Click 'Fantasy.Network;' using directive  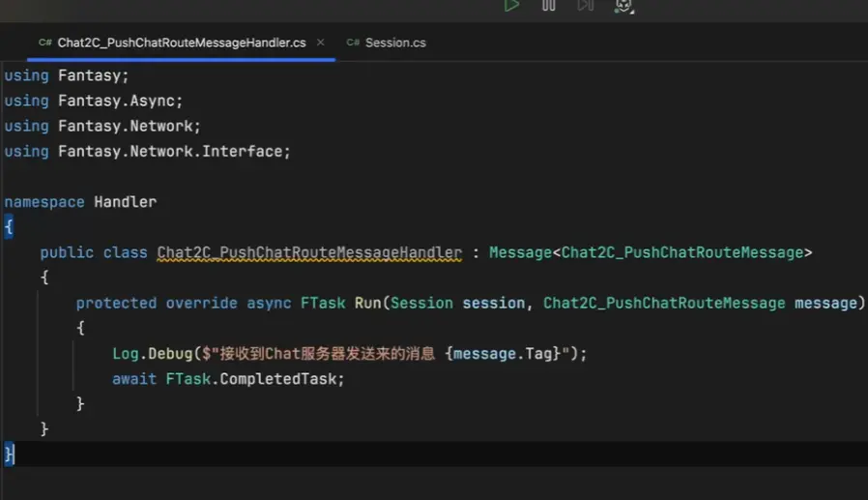[x=130, y=127]
